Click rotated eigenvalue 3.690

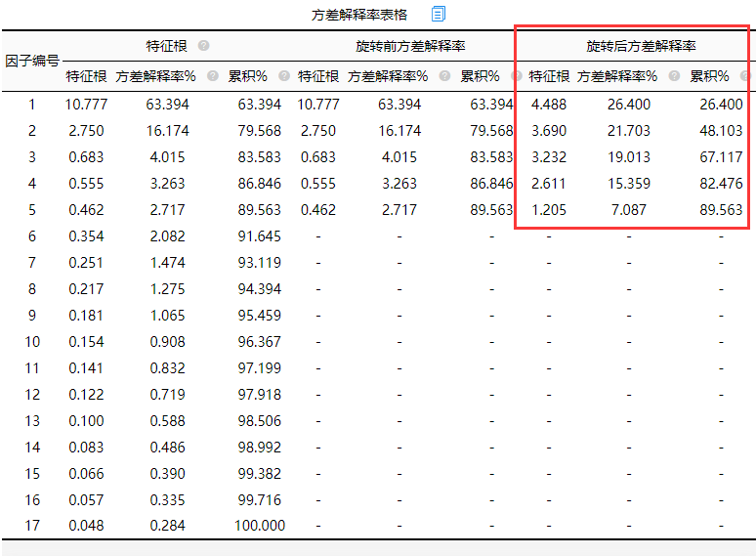(x=549, y=131)
